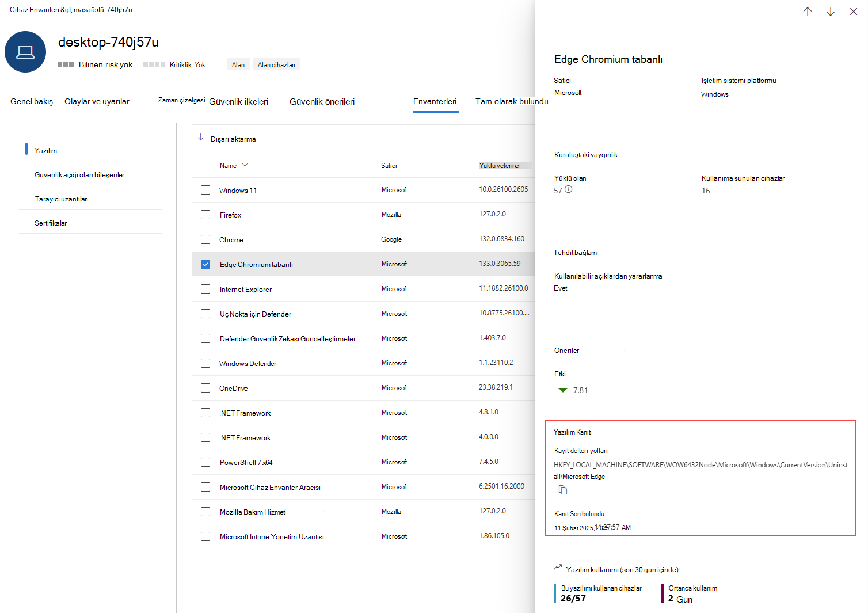Click version 10.0.26100.2605 cell
Image resolution: width=868 pixels, height=613 pixels.
click(x=504, y=189)
